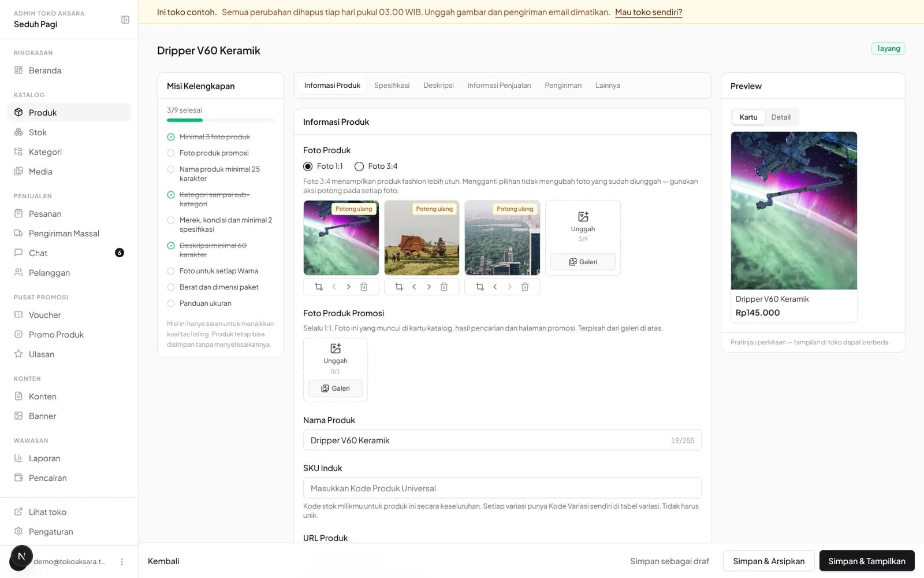Click the Nama Produk input field
This screenshot has height=578, width=924.
point(502,440)
